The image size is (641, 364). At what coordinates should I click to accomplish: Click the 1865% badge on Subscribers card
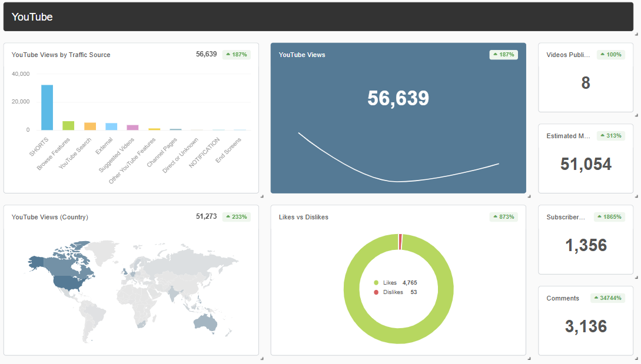coord(609,217)
